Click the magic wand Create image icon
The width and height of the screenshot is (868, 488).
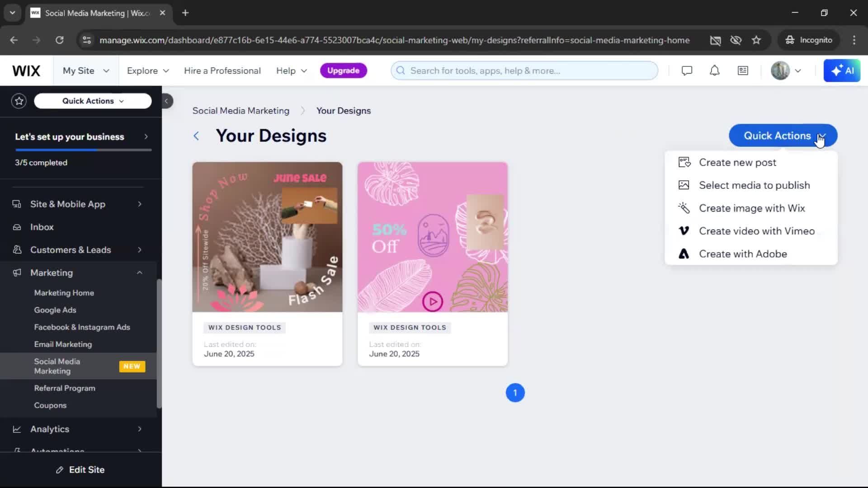click(x=684, y=208)
